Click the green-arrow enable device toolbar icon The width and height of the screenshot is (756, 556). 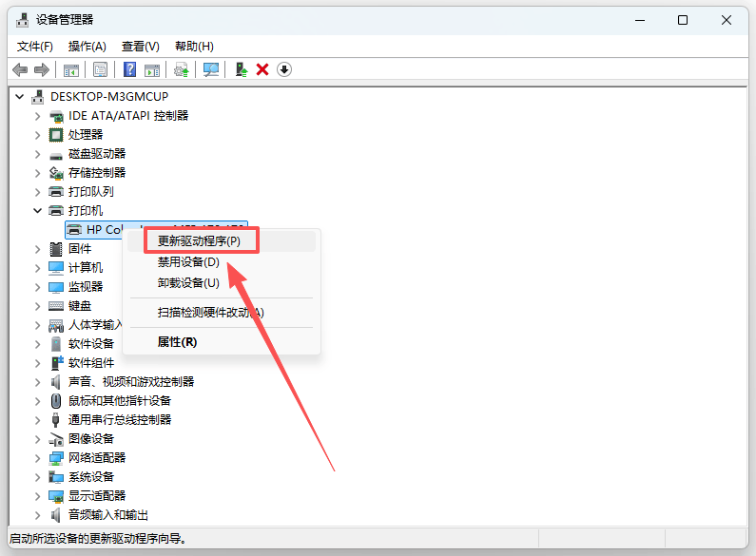pos(242,69)
